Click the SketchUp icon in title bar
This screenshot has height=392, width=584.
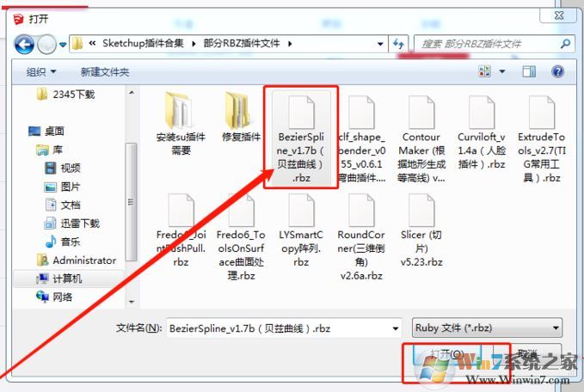tap(18, 19)
